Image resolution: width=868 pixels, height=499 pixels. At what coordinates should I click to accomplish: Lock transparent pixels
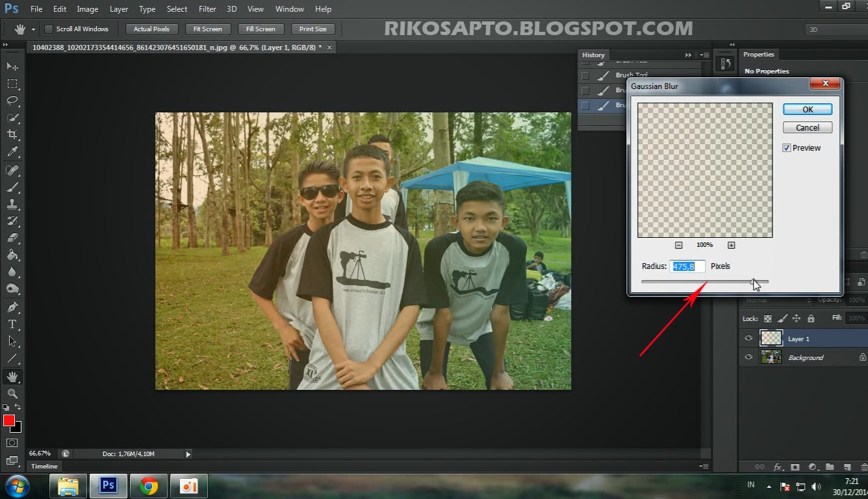tap(768, 318)
